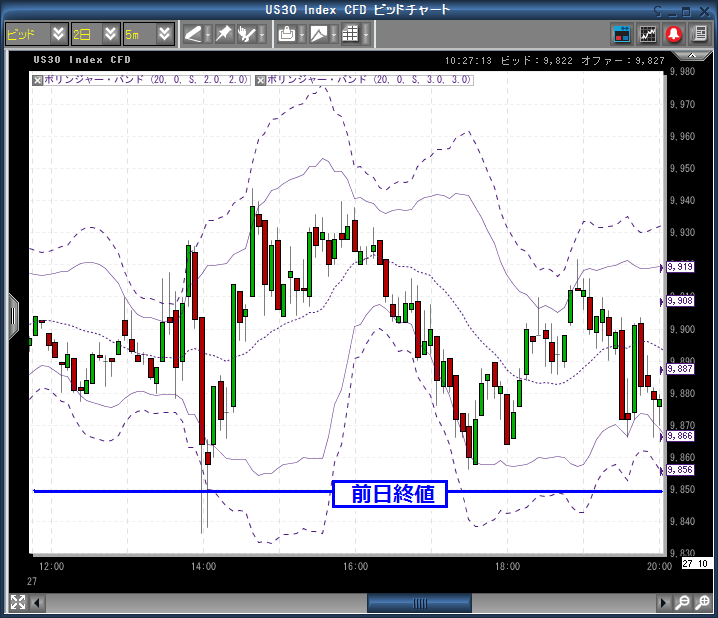
Task: Select the line drawing tool
Action: click(193, 34)
